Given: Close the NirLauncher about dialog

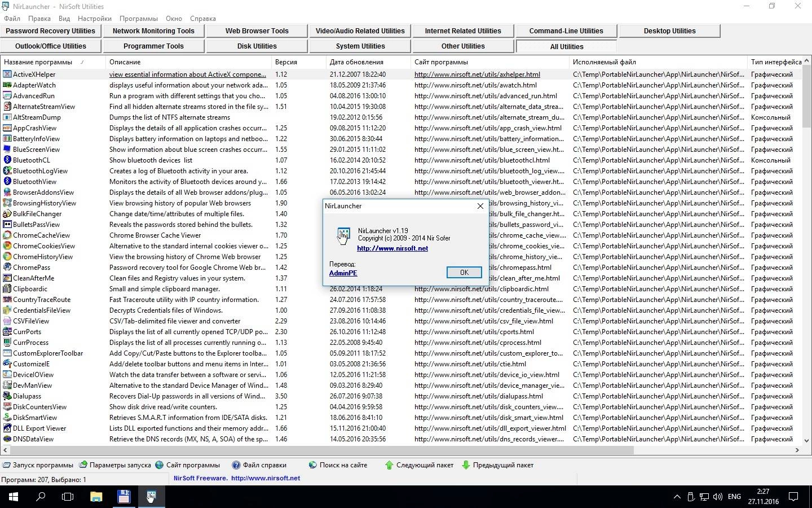Looking at the screenshot, I should [x=480, y=206].
